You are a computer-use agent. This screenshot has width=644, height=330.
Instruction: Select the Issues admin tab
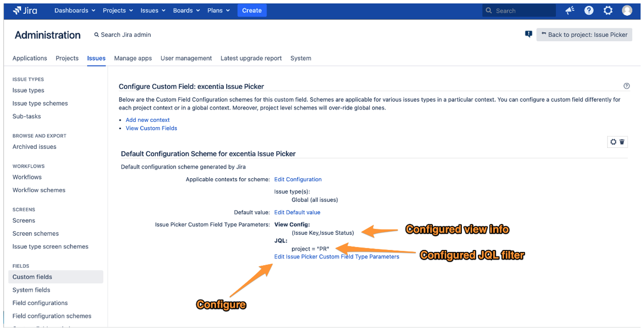click(x=96, y=58)
